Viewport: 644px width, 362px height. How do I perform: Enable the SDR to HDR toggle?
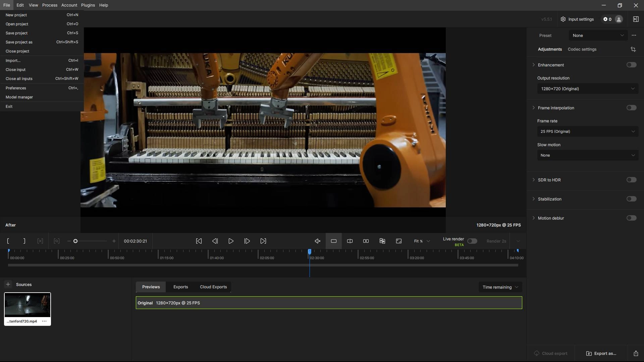point(631,180)
